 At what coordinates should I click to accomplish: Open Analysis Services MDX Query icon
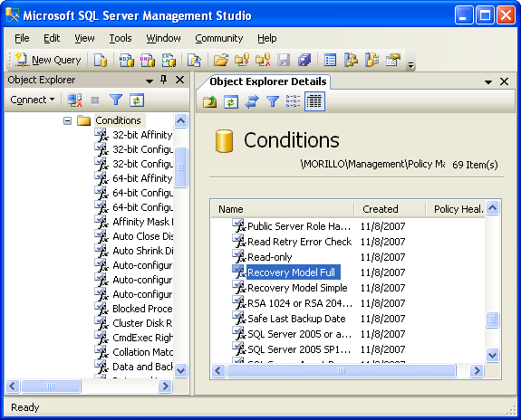(127, 60)
